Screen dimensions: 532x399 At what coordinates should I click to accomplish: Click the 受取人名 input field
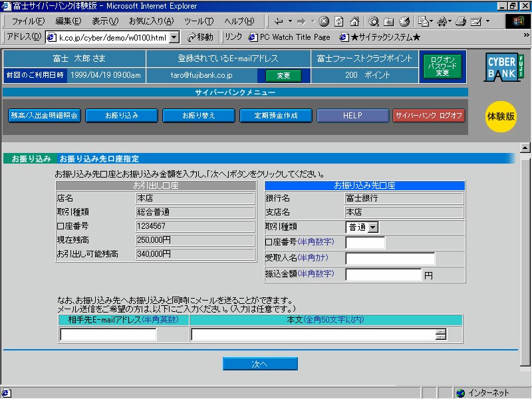pyautogui.click(x=390, y=259)
